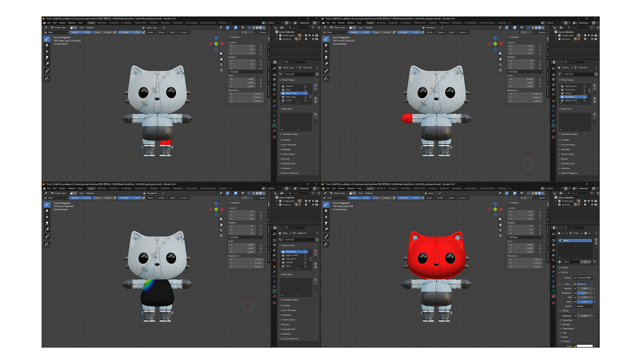Click blue Z axis gizmo in Head window

(x=495, y=203)
